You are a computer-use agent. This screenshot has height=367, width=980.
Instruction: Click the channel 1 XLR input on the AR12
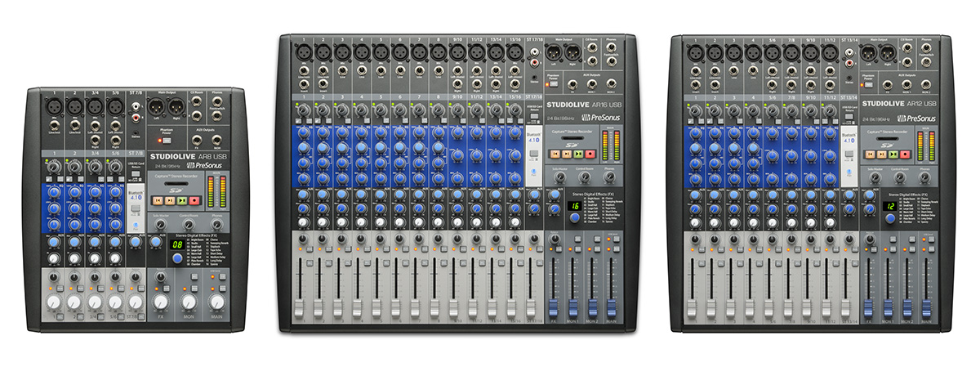click(x=694, y=51)
